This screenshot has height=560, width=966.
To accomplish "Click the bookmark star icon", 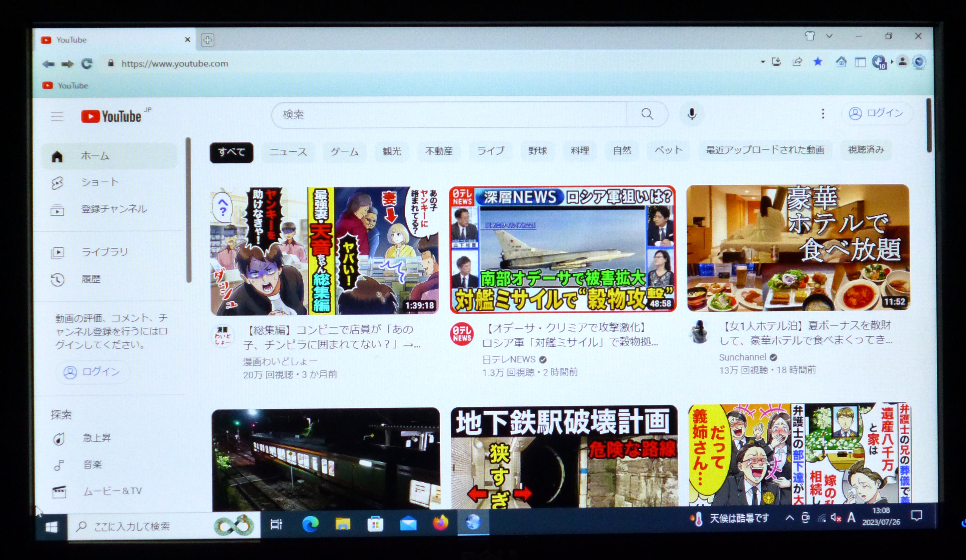I will pyautogui.click(x=818, y=61).
